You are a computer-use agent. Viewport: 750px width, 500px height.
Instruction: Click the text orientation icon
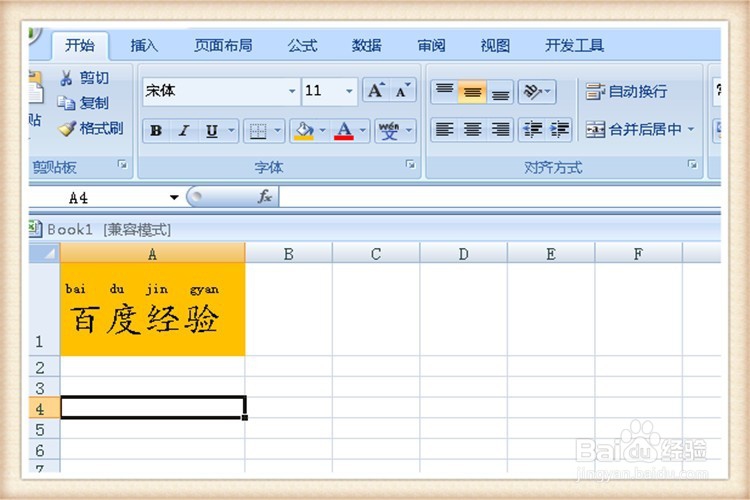pos(532,91)
